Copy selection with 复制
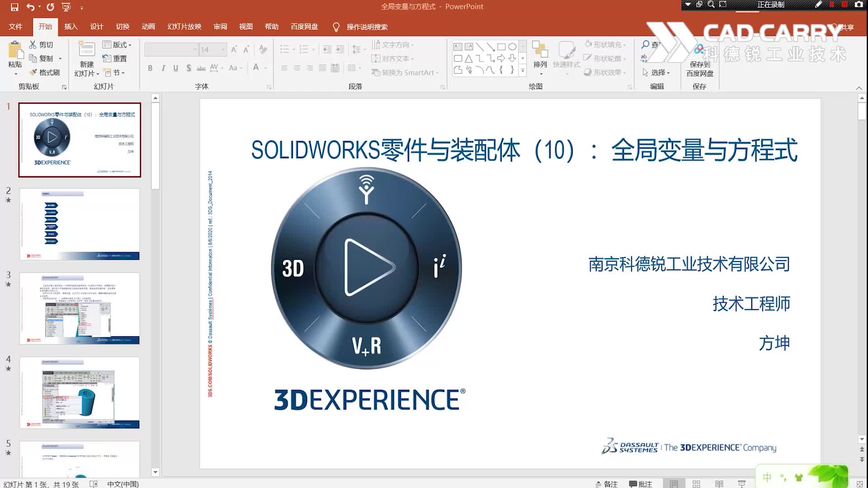The width and height of the screenshot is (868, 488). 41,58
